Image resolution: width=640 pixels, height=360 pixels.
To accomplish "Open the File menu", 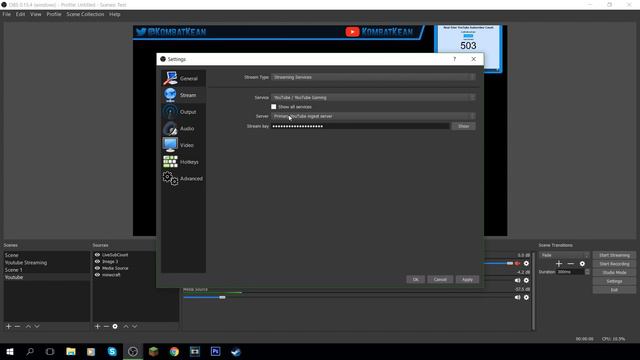I will (7, 14).
